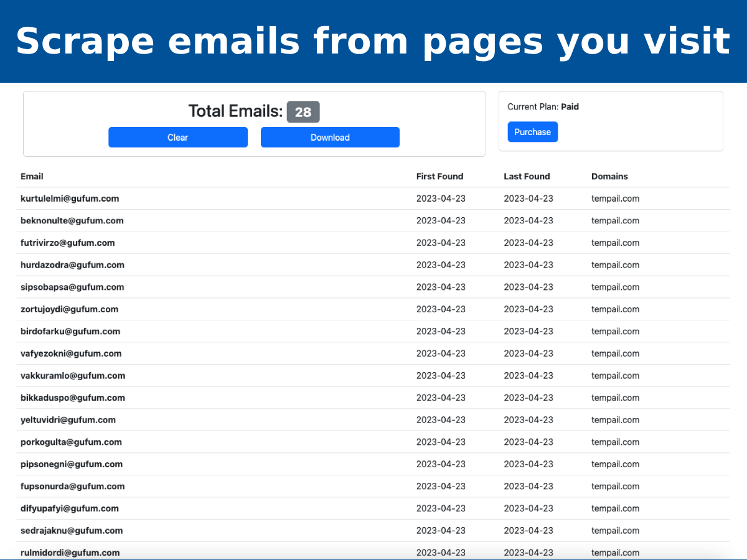
Task: Click First Found date in birdofarku row
Action: [441, 331]
